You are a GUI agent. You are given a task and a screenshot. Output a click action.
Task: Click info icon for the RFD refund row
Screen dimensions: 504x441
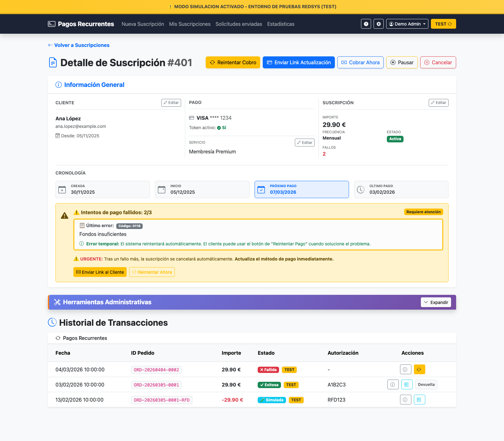pos(405,399)
